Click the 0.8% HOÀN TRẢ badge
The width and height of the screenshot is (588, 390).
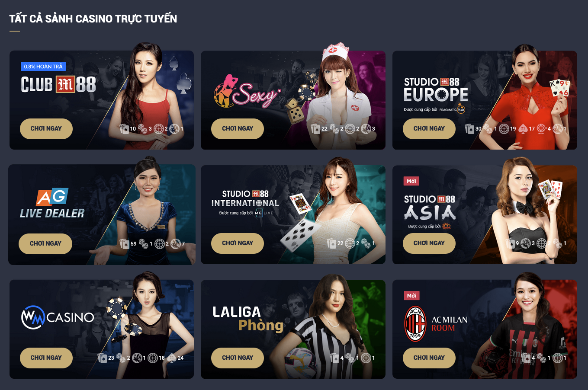click(43, 67)
